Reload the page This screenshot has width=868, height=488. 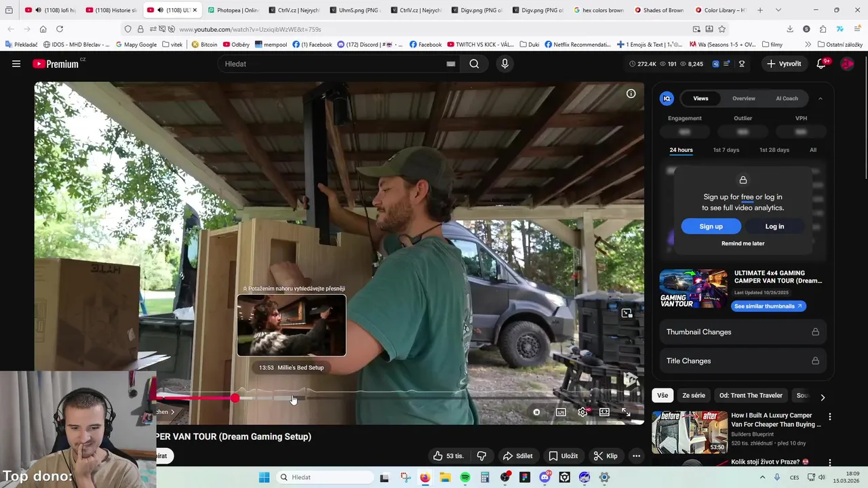(60, 29)
